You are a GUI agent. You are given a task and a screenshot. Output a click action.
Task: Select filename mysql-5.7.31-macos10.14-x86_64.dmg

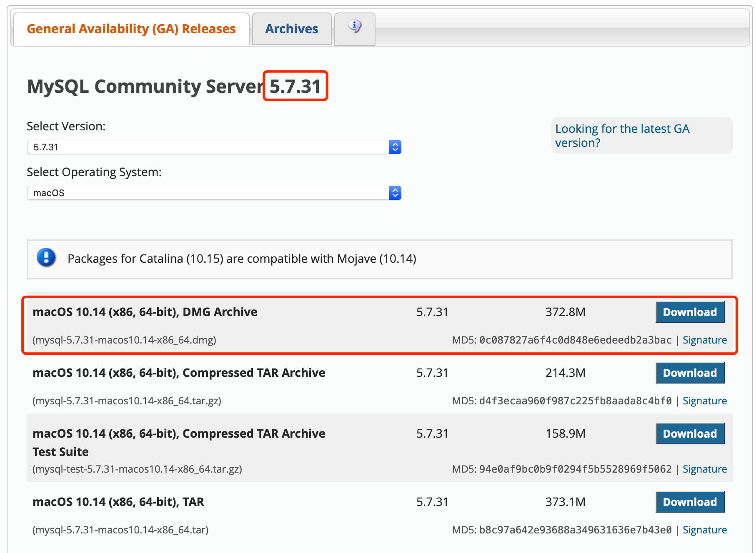(124, 340)
